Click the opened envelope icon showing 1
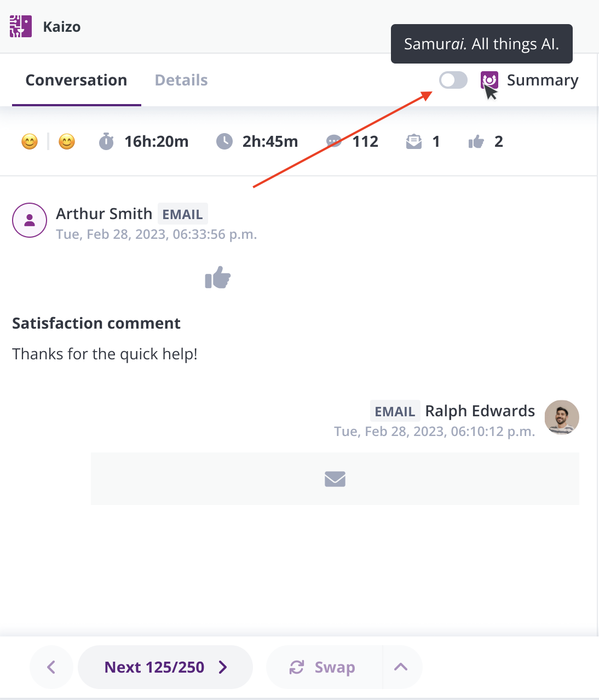The image size is (599, 700). 414,141
